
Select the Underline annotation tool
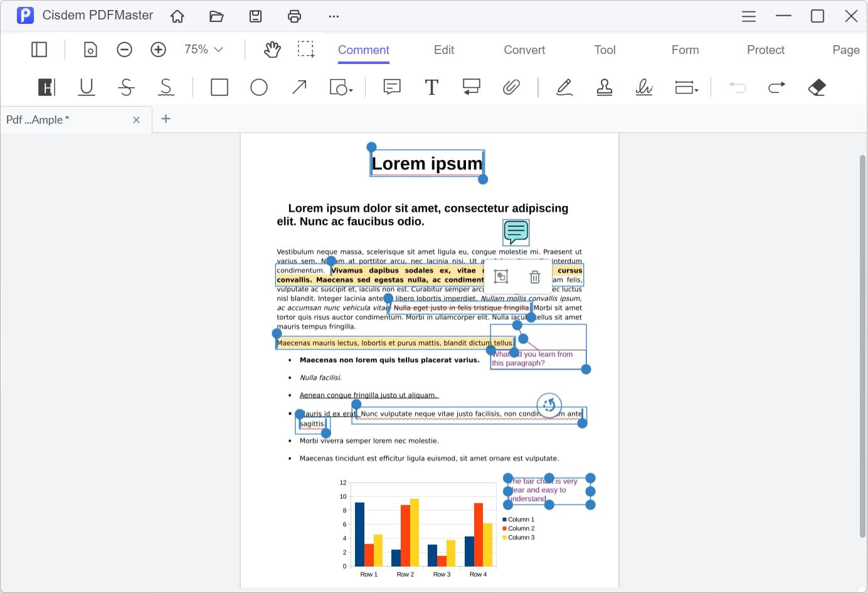[87, 87]
